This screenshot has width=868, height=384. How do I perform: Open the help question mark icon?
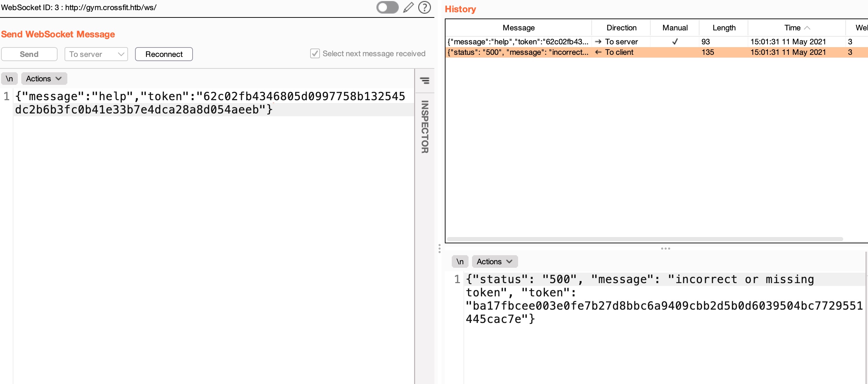click(x=424, y=7)
